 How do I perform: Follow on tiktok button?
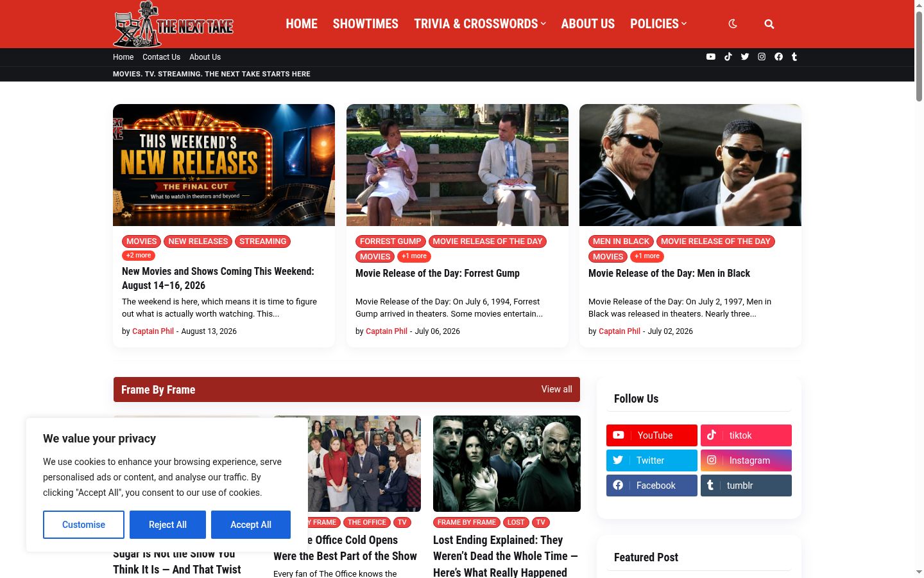click(746, 435)
